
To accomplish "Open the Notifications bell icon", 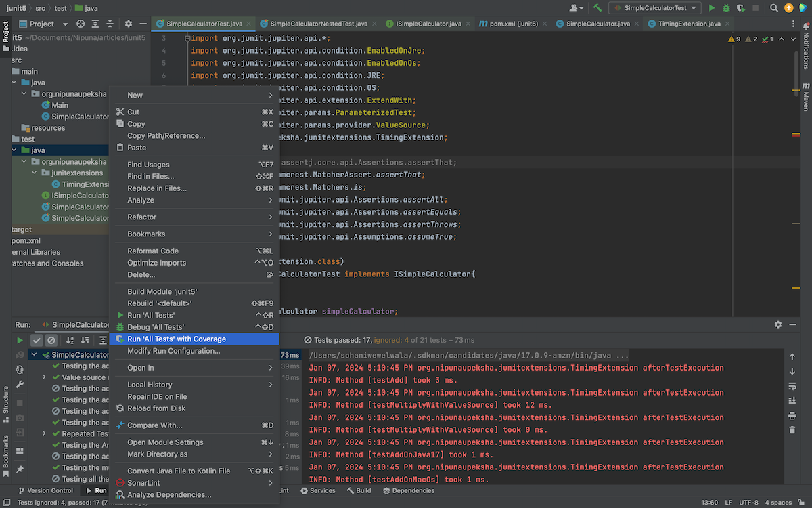I will click(806, 26).
